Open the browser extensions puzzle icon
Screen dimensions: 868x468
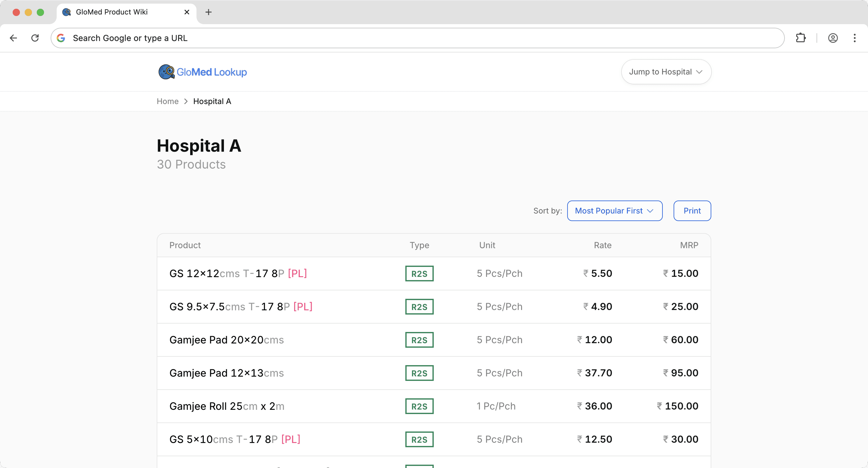800,38
